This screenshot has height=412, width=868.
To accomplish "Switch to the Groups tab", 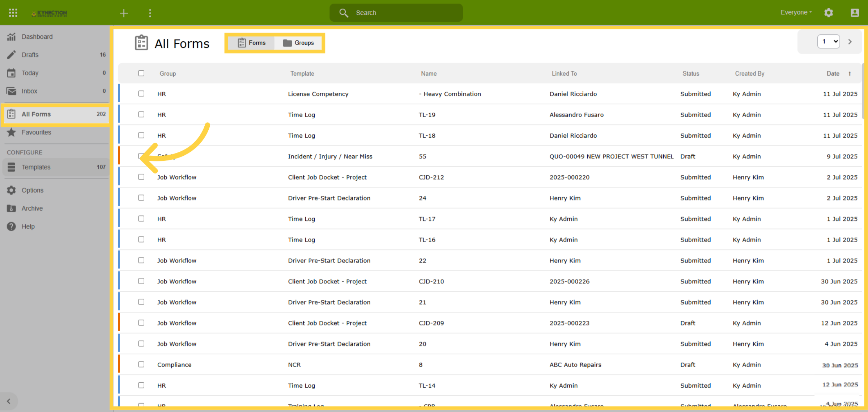I will pyautogui.click(x=298, y=43).
